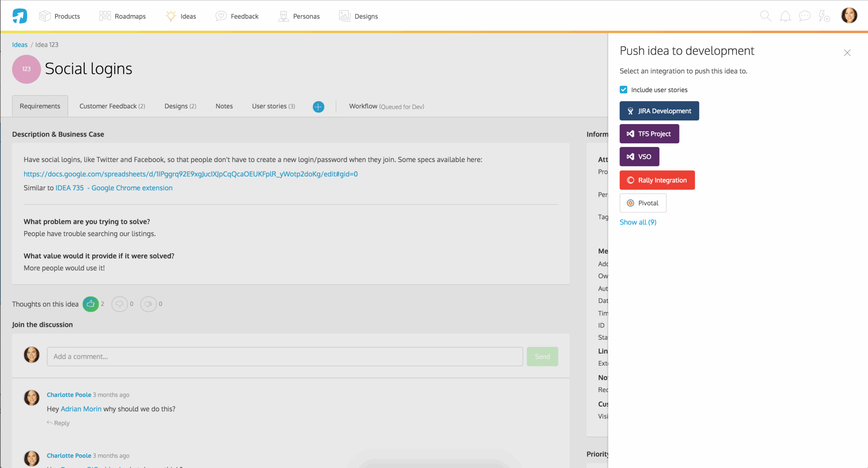Screen dimensions: 868x468
Task: Push idea to Rally Integration
Action: tap(657, 180)
